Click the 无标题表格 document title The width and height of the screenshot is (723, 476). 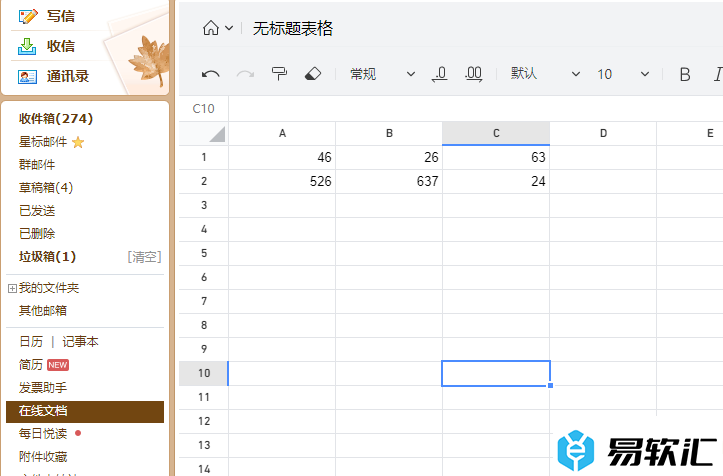(x=293, y=28)
